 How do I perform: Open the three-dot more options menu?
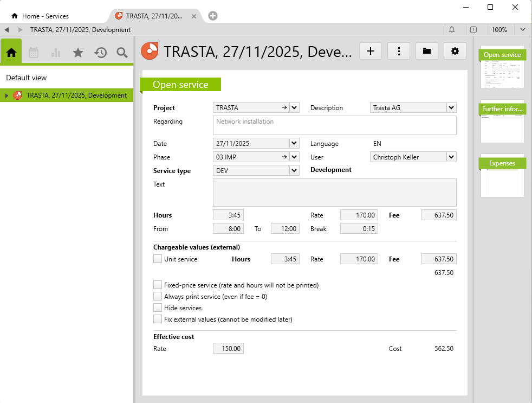[399, 51]
